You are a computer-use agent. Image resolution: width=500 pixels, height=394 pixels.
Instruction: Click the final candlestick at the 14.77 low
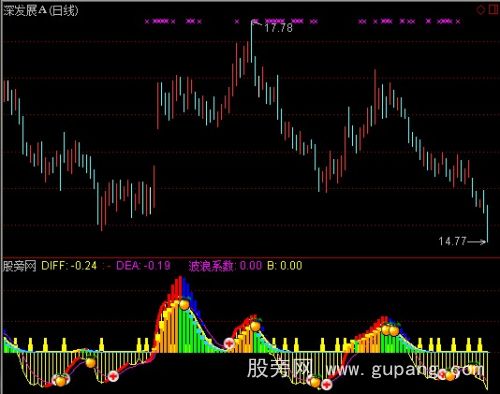point(487,224)
